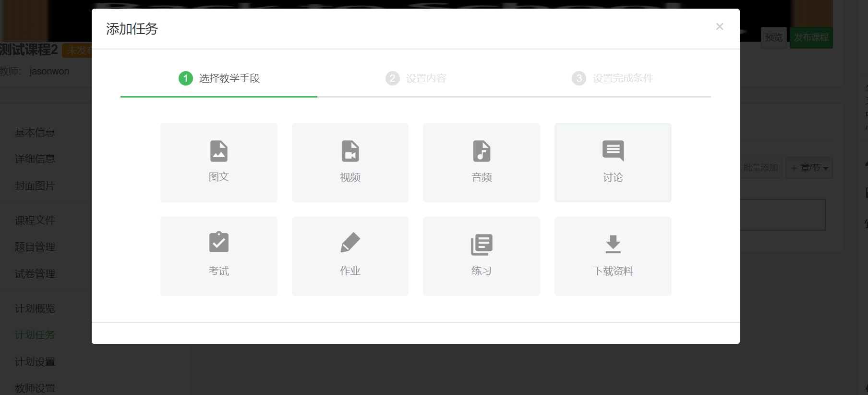The width and height of the screenshot is (868, 395).
Task: Click the 批量添加 button
Action: coord(760,168)
